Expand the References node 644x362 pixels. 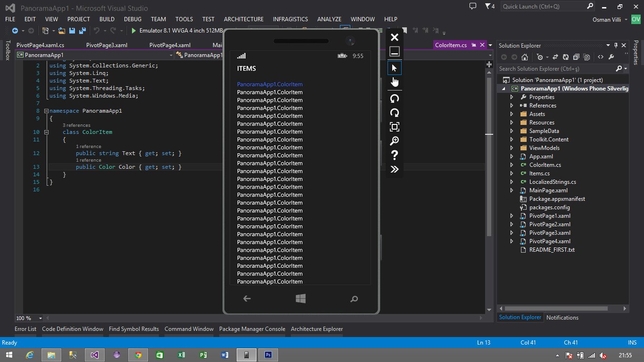coord(512,106)
